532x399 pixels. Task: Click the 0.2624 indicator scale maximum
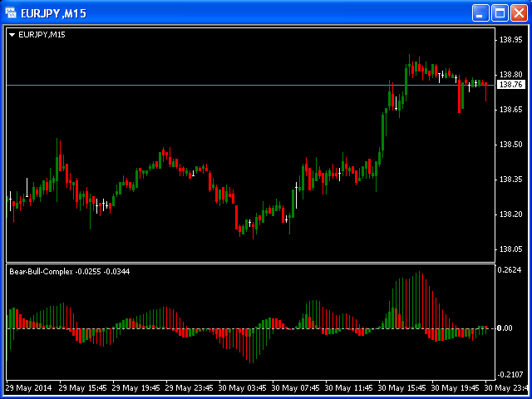(509, 270)
